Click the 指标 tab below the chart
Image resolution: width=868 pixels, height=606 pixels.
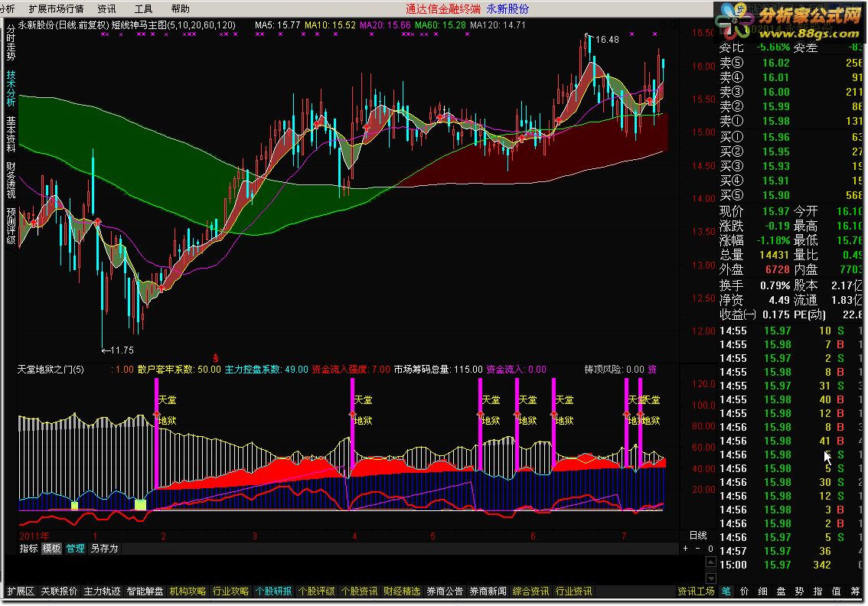coord(29,549)
